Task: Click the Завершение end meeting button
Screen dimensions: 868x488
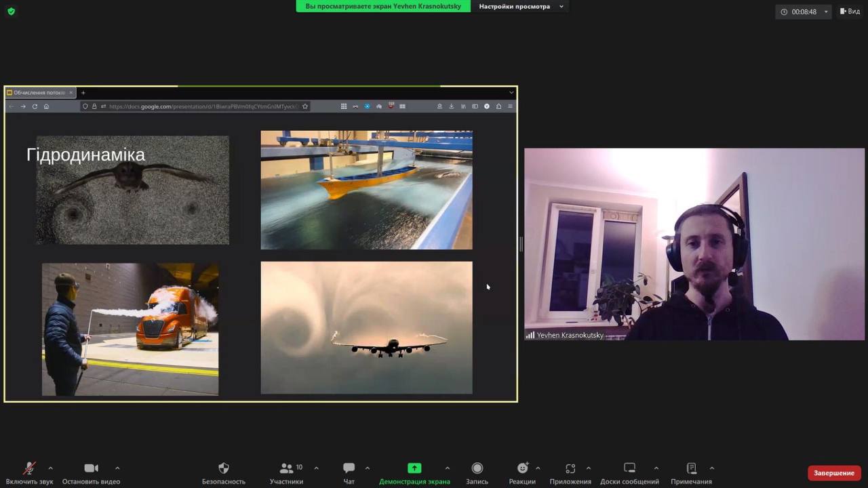Action: (833, 473)
